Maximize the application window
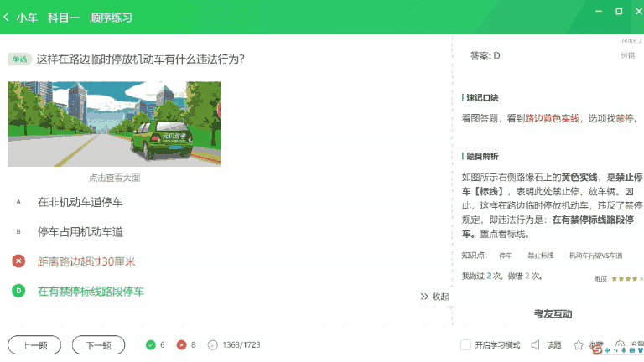Screen dimensions: 644x362 coord(619,11)
